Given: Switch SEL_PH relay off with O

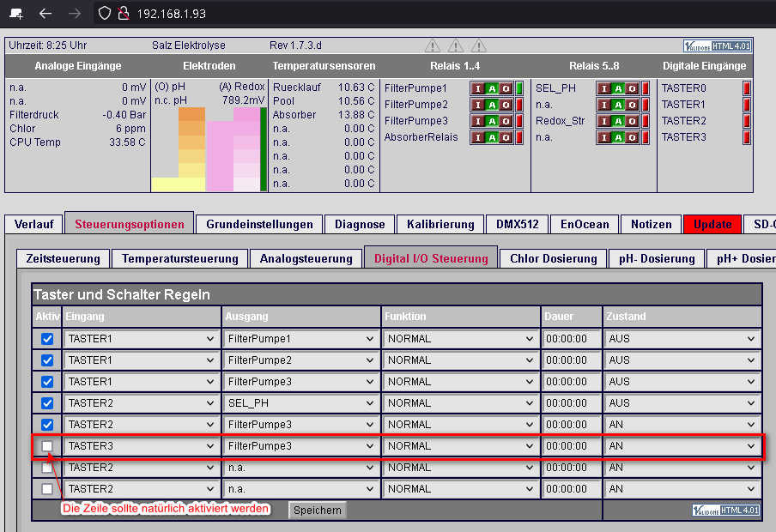Looking at the screenshot, I should [x=632, y=88].
